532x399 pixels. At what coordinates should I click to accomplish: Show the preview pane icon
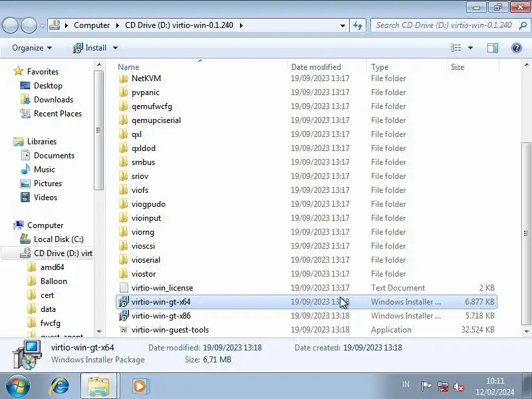click(x=493, y=48)
